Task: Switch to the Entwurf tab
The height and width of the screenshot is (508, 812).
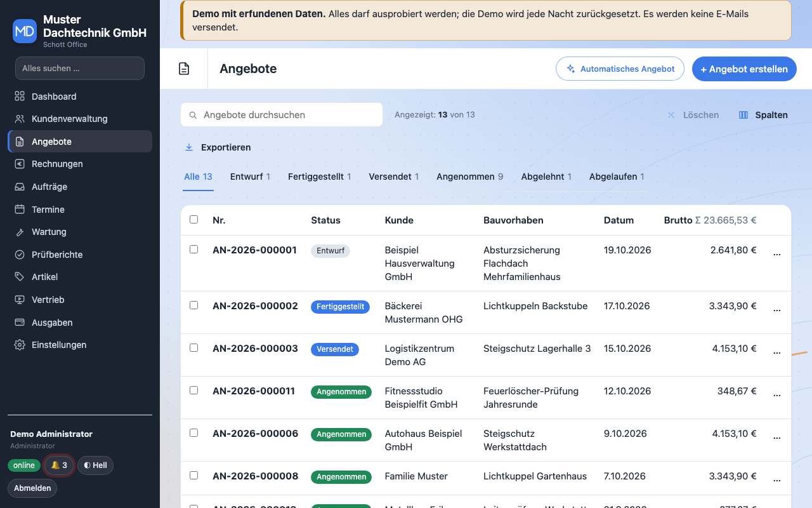Action: click(250, 177)
